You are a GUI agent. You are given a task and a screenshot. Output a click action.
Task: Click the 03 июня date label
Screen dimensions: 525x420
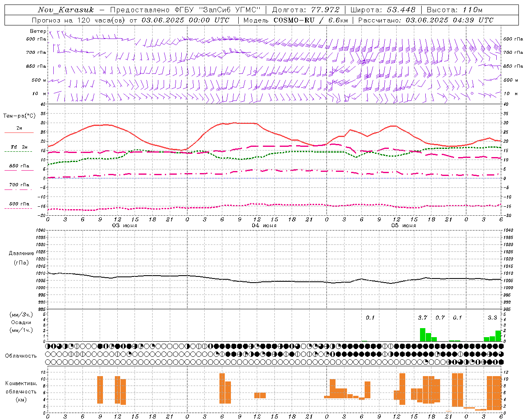pyautogui.click(x=125, y=226)
